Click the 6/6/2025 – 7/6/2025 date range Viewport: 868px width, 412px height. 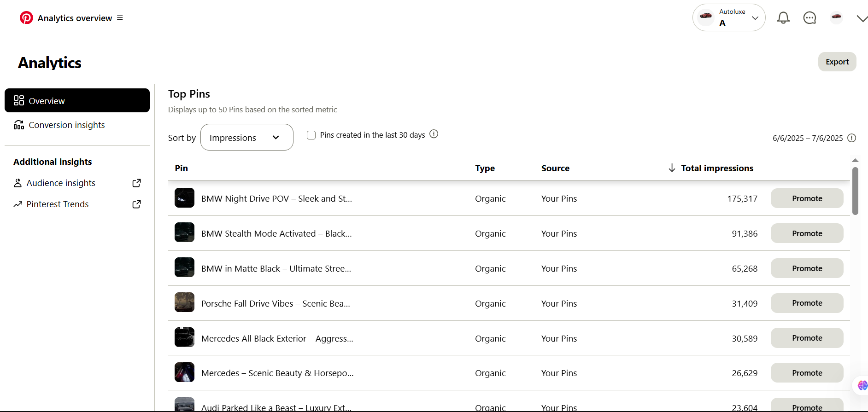(808, 138)
